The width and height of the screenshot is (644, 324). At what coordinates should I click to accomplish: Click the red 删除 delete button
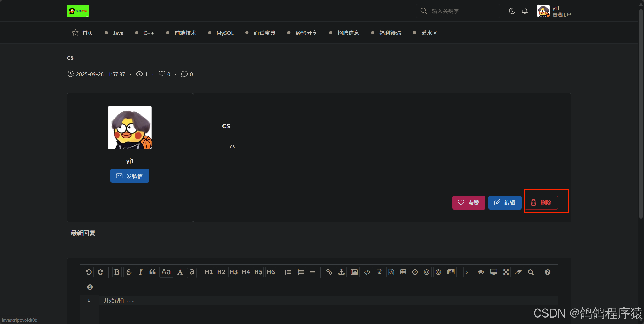pos(541,203)
